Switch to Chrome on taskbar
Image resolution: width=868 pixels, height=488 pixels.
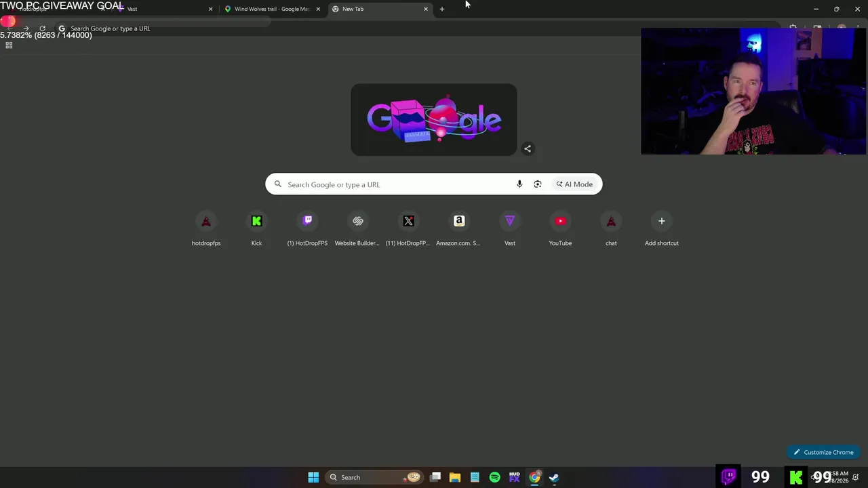[x=534, y=477]
